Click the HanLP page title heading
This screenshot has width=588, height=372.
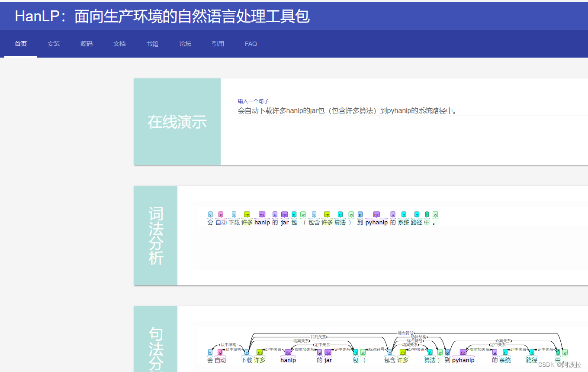(x=162, y=16)
